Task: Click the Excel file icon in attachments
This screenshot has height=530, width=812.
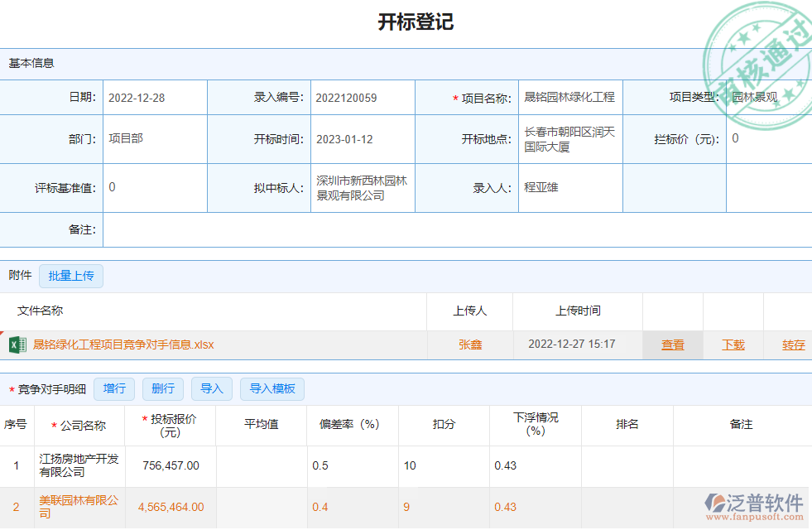Action: [17, 344]
